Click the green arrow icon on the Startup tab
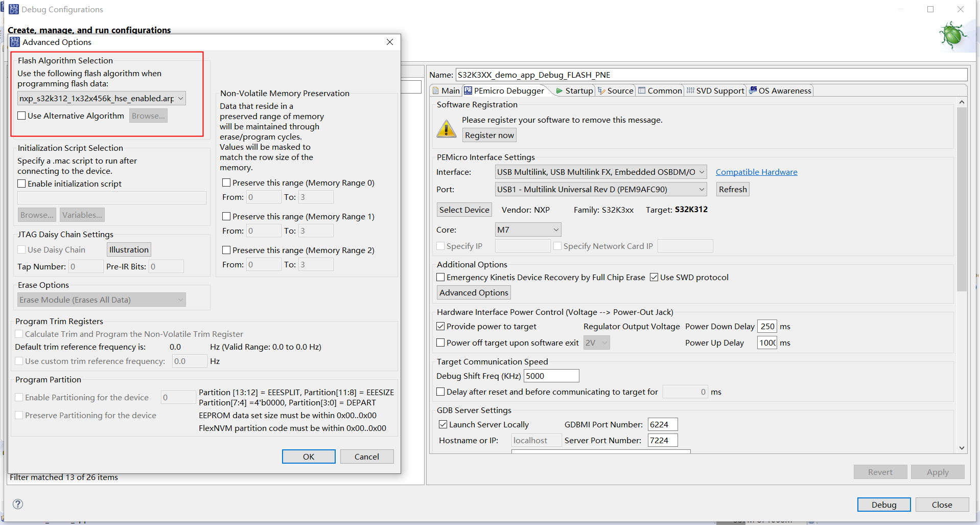This screenshot has height=525, width=980. 558,90
